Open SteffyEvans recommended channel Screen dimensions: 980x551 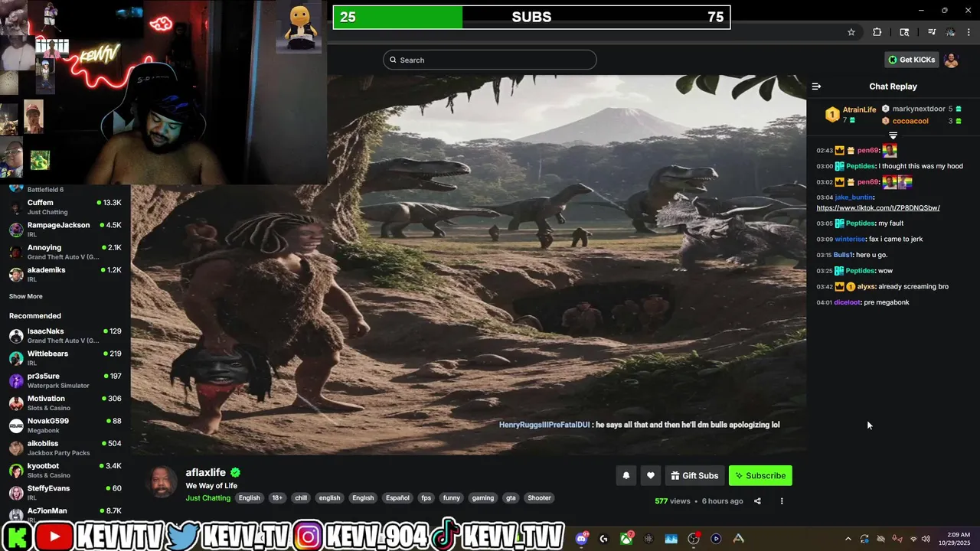(65, 492)
